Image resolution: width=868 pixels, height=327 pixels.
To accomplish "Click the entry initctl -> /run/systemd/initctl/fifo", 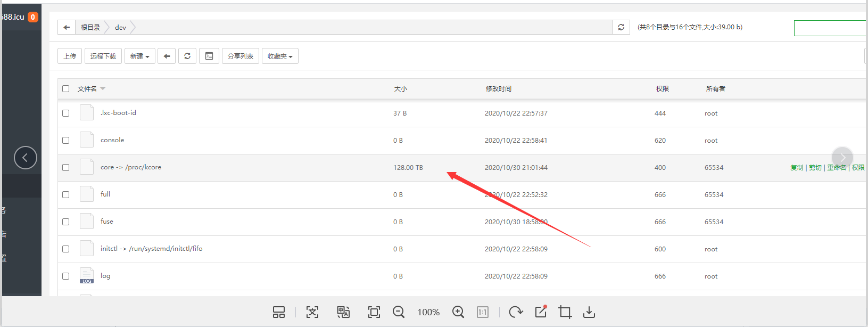I will click(152, 249).
